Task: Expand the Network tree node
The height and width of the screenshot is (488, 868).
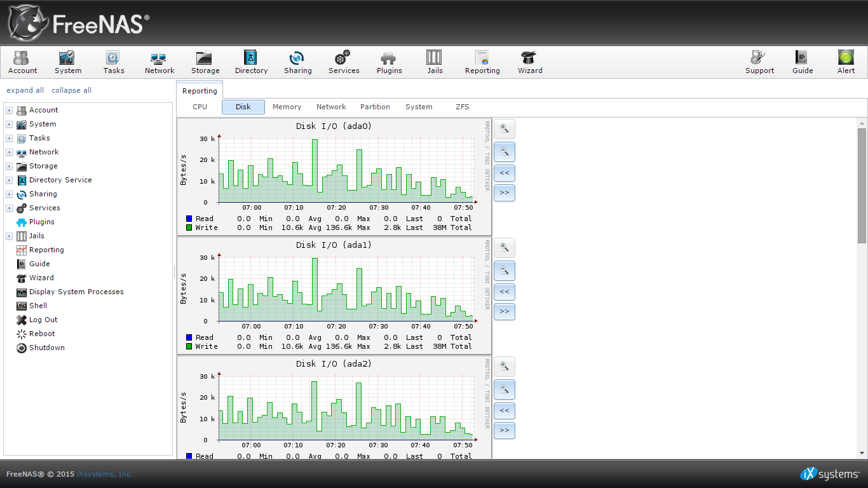Action: tap(10, 152)
